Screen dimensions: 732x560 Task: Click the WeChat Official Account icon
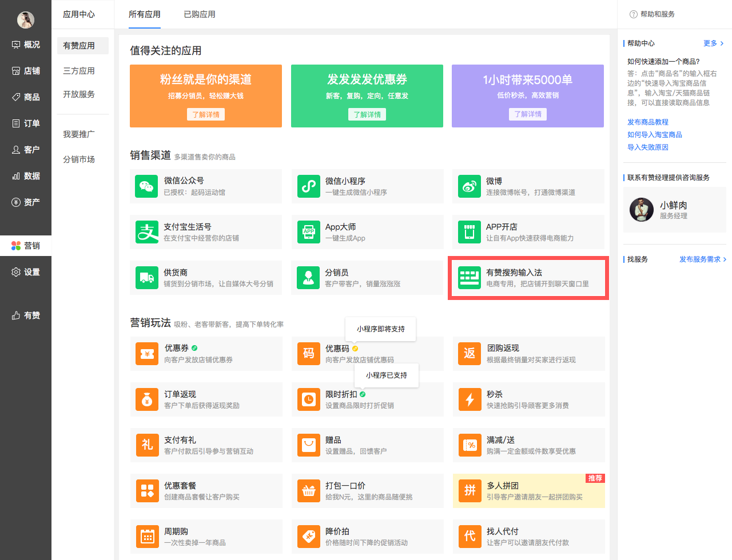tap(146, 186)
